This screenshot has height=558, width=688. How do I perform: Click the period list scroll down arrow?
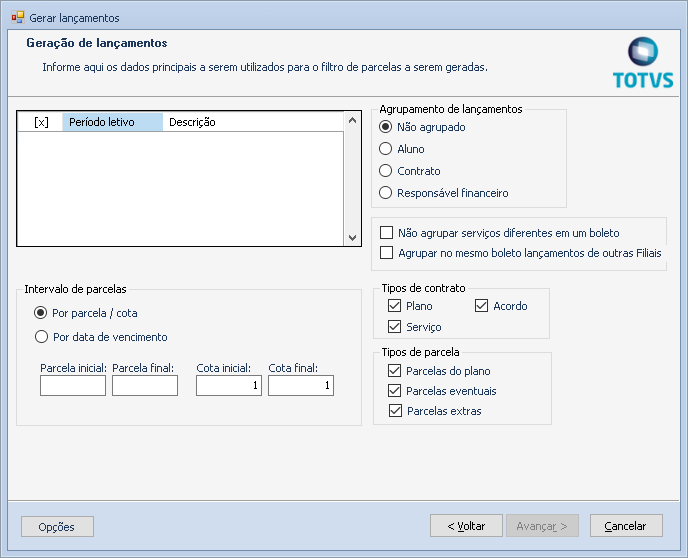[352, 237]
